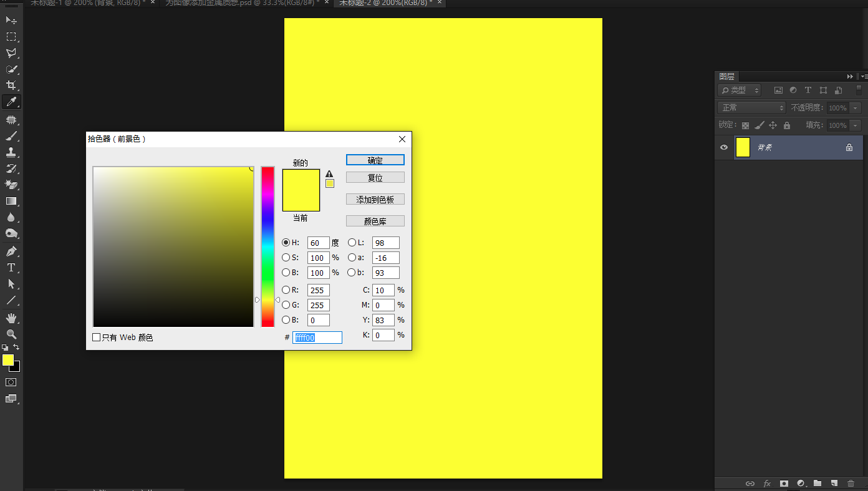This screenshot has height=491, width=868.
Task: Reset default foreground and background colors
Action: point(5,348)
